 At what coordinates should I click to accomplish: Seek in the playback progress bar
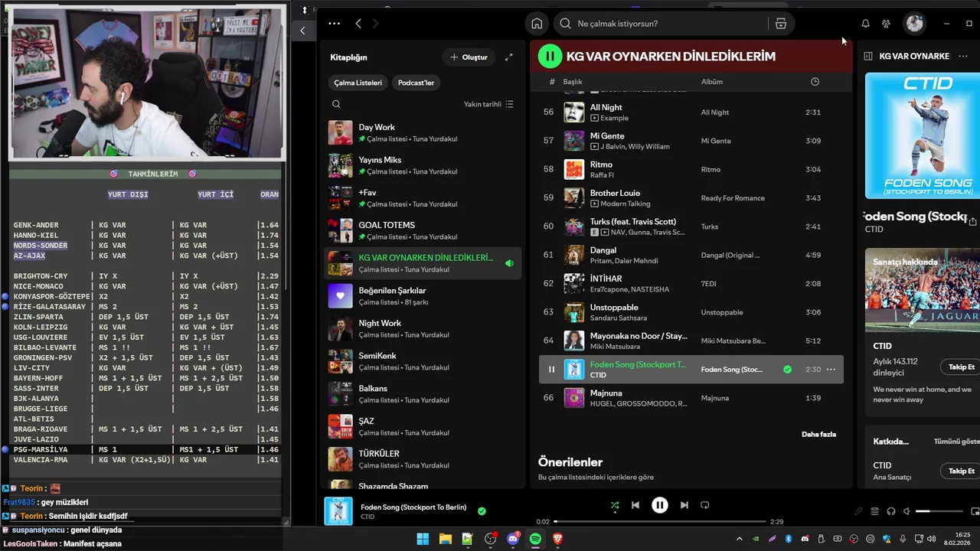659,522
